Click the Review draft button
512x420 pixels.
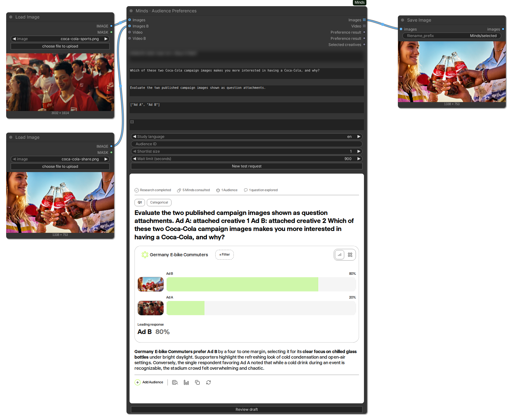247,410
